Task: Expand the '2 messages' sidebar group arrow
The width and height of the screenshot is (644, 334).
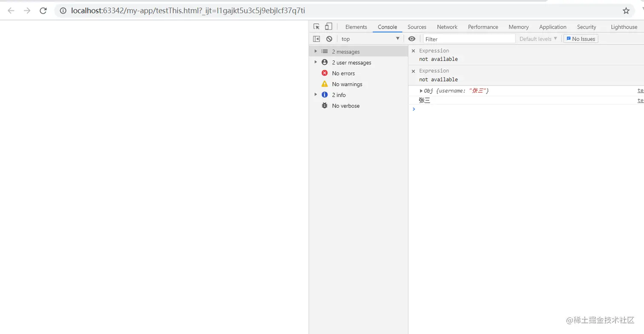Action: pyautogui.click(x=316, y=51)
